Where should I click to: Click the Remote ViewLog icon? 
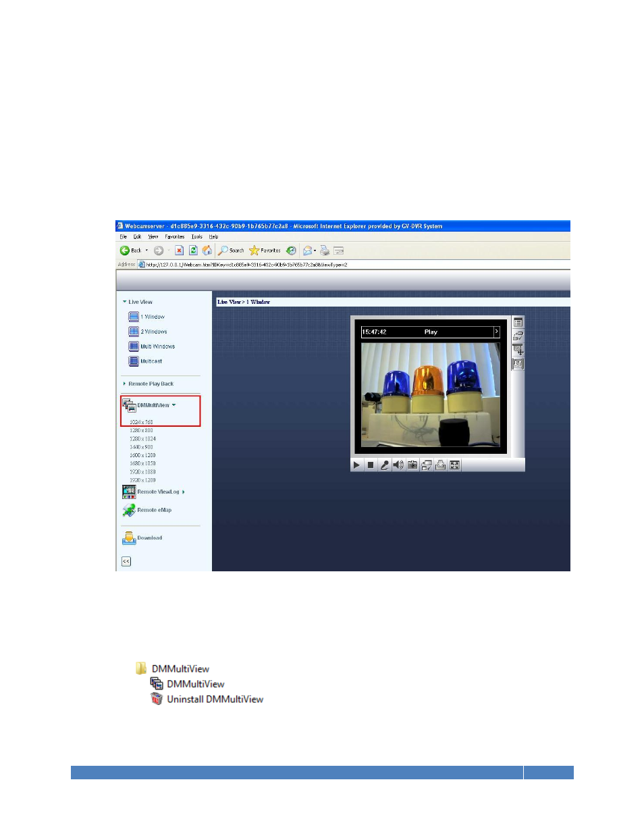129,492
